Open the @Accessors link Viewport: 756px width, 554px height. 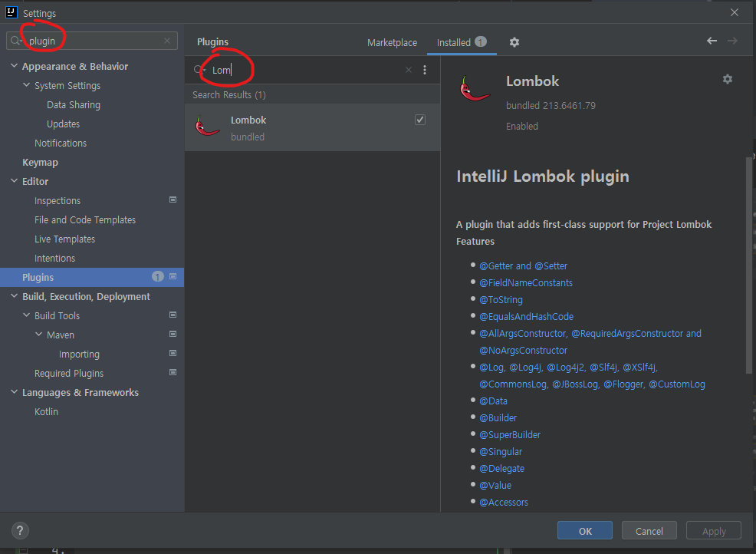click(504, 503)
